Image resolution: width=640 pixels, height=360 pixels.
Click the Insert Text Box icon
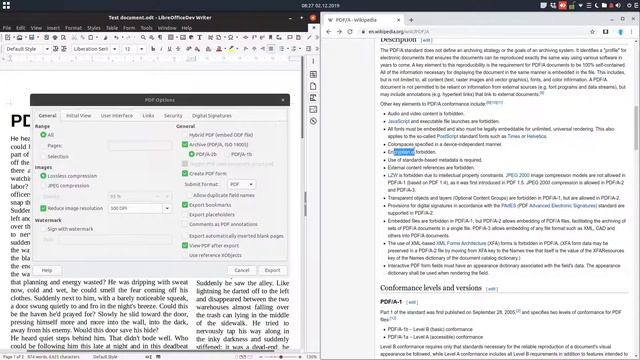pos(200,38)
